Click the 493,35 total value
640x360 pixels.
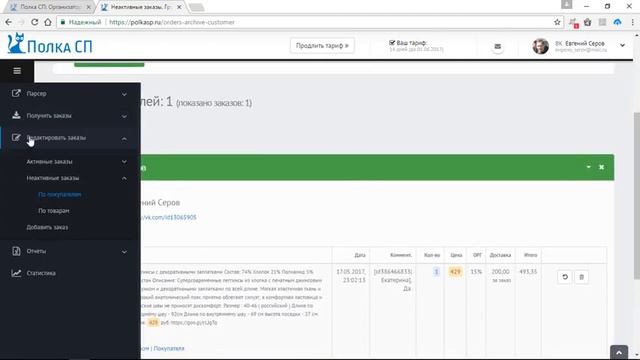pyautogui.click(x=528, y=271)
